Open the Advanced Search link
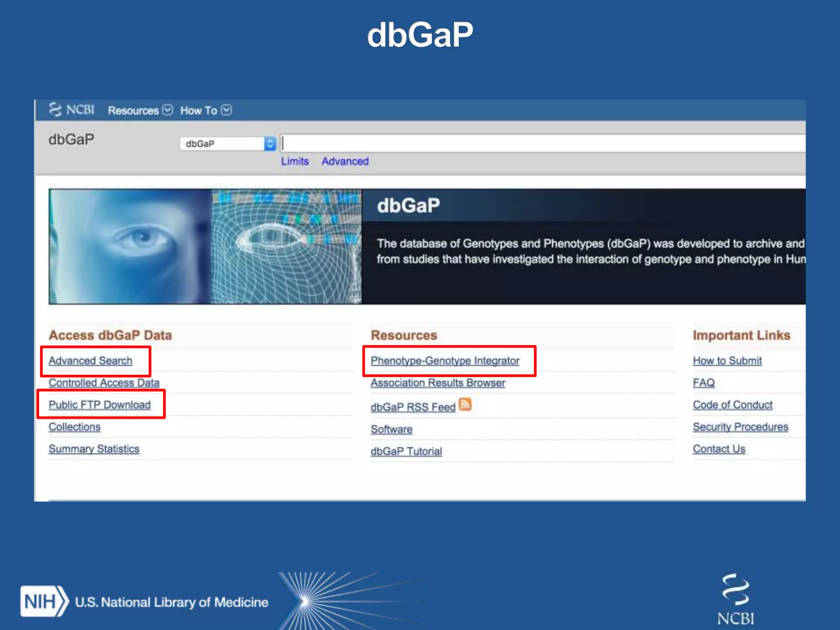 coord(90,361)
